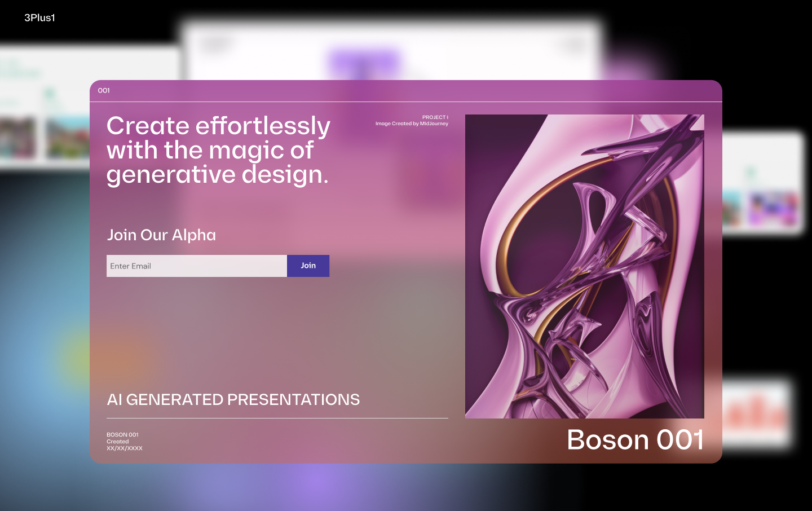Click the Join button

[308, 266]
